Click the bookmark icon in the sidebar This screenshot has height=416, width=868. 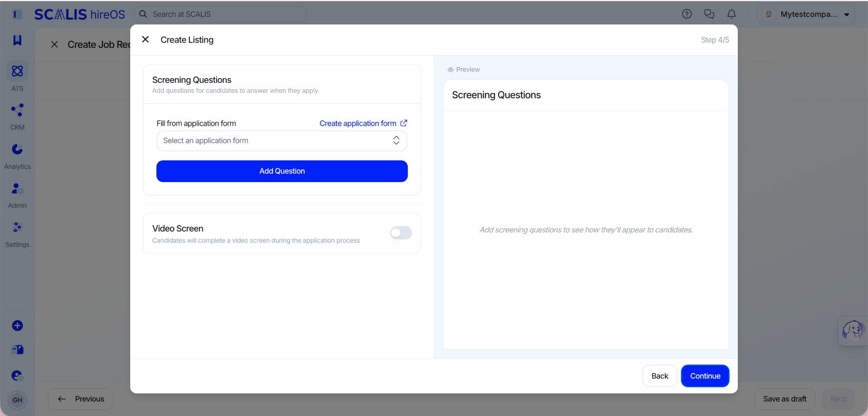[x=17, y=40]
